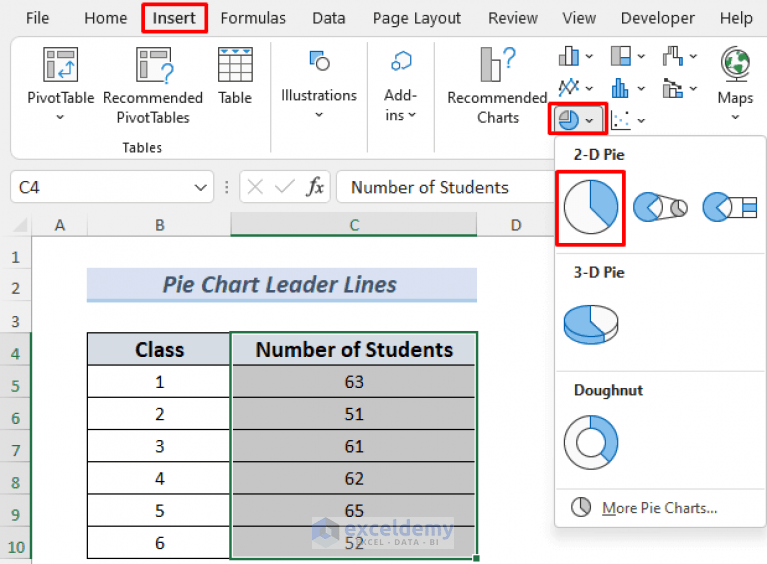Expand hierarchy chart dropdown arrow

(x=641, y=56)
